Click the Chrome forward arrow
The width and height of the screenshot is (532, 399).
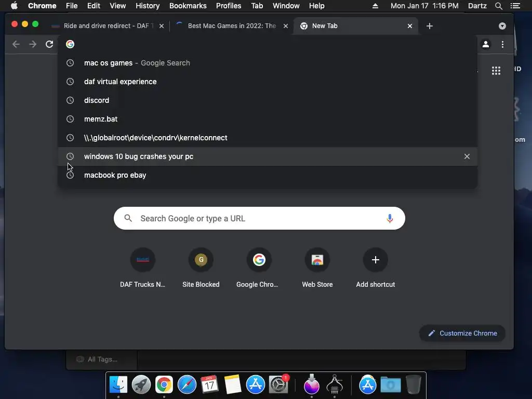(33, 45)
